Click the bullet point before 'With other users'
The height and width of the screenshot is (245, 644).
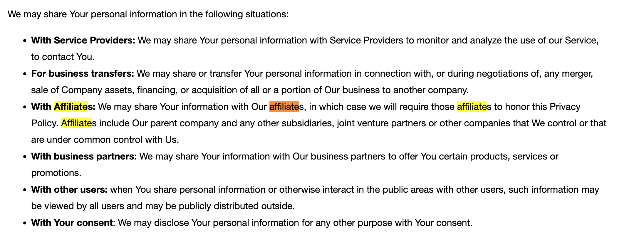pos(25,190)
